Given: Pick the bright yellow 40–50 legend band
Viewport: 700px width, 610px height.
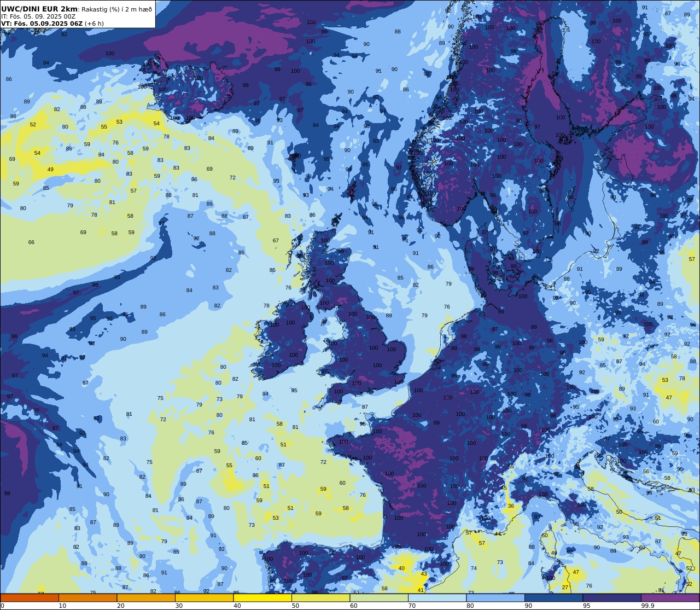Looking at the screenshot, I should 262,597.
